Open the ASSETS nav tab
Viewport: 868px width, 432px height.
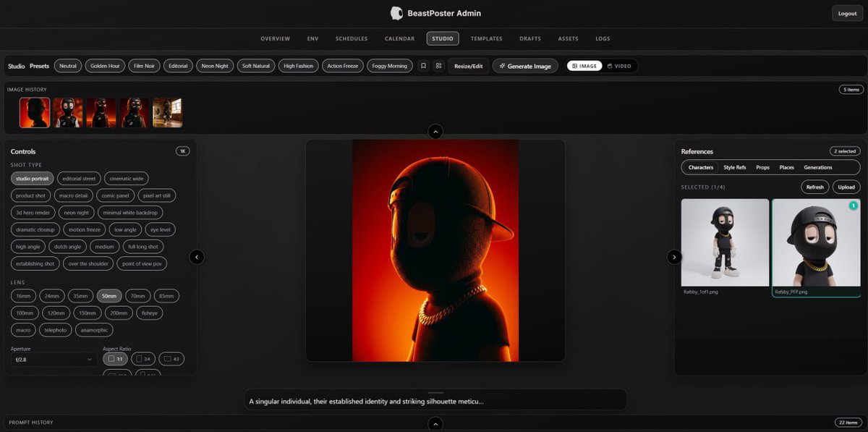(x=568, y=38)
